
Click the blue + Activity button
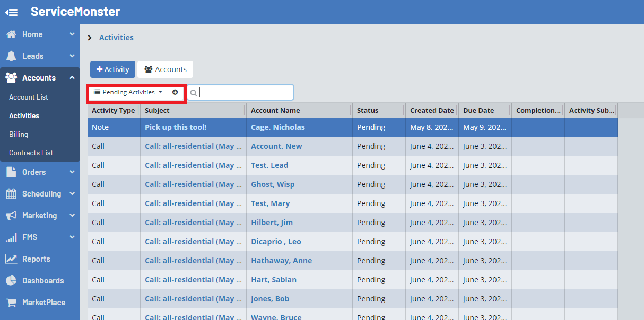(112, 69)
